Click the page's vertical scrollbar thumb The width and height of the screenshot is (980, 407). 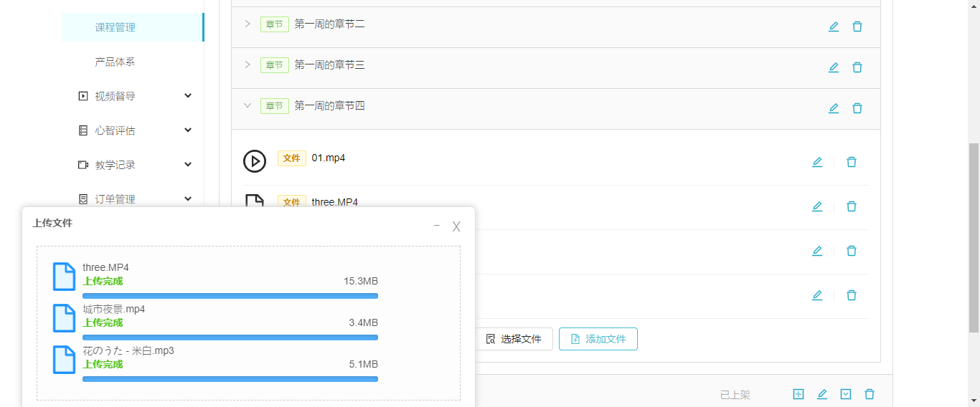pos(974,238)
